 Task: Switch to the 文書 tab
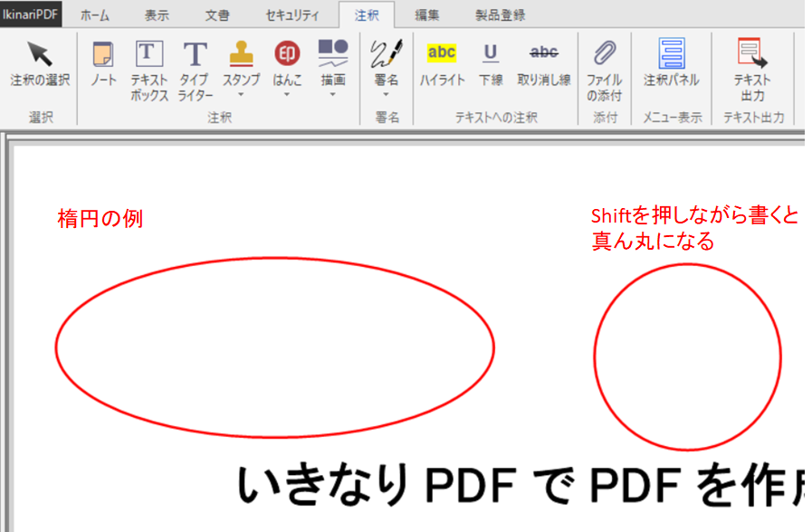pos(217,15)
